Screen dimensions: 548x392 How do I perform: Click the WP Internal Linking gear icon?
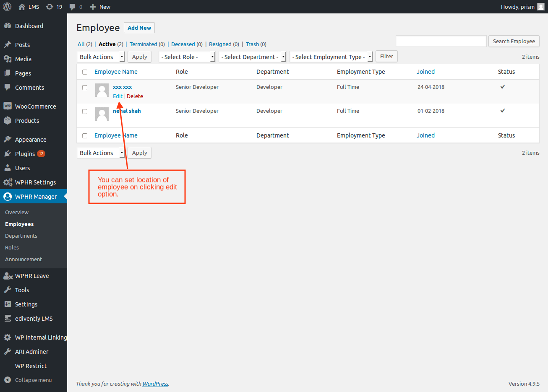pyautogui.click(x=8, y=337)
